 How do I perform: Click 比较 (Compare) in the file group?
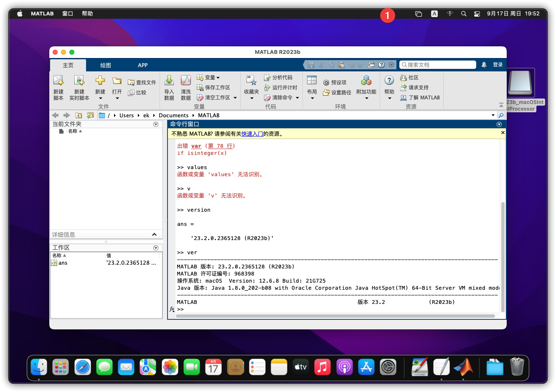[137, 93]
